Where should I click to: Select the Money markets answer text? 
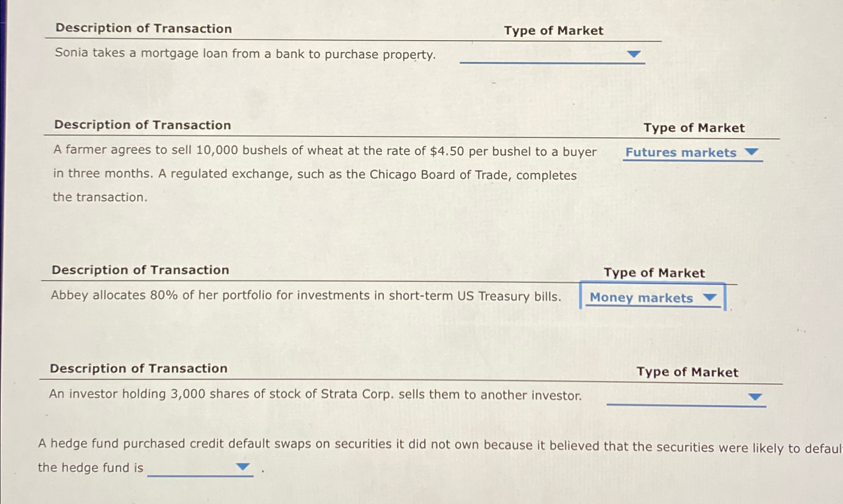point(641,298)
